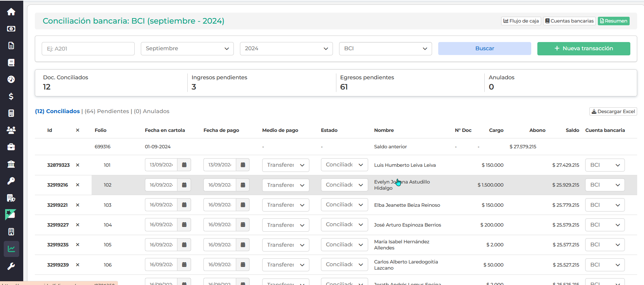Open the Resumen view
The width and height of the screenshot is (644, 285).
[x=614, y=21]
